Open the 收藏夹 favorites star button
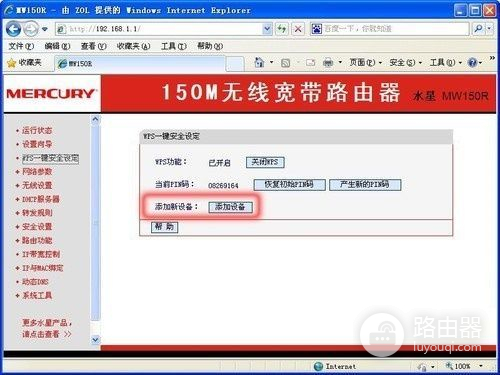This screenshot has height=375, width=500. click(24, 63)
